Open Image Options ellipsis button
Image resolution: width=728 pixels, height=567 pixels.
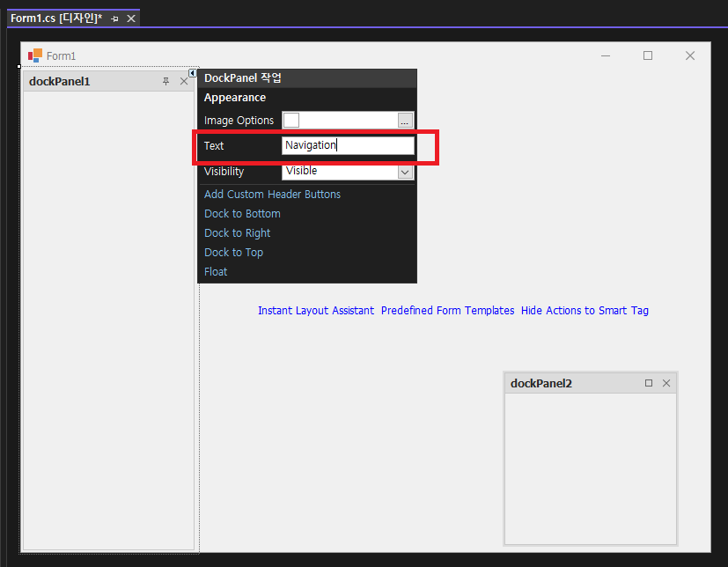pyautogui.click(x=405, y=121)
